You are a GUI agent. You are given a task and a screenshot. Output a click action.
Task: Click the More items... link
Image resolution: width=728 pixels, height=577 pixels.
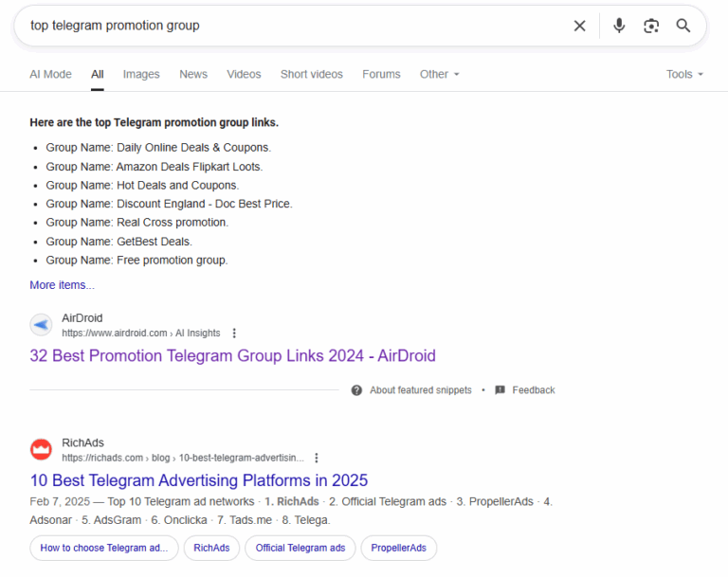(x=63, y=285)
